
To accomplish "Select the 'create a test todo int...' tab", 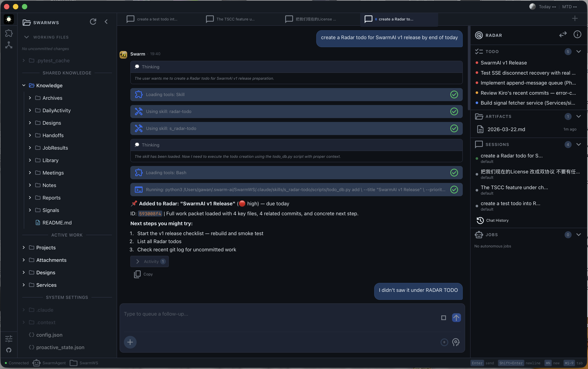I will click(157, 19).
